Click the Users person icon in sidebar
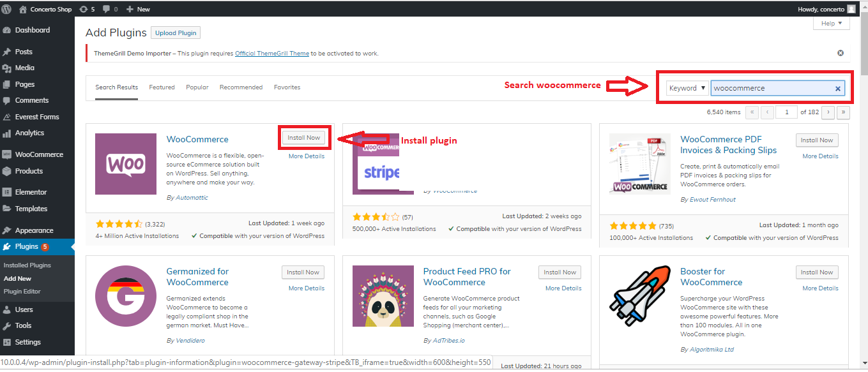Image resolution: width=868 pixels, height=372 pixels. tap(7, 309)
